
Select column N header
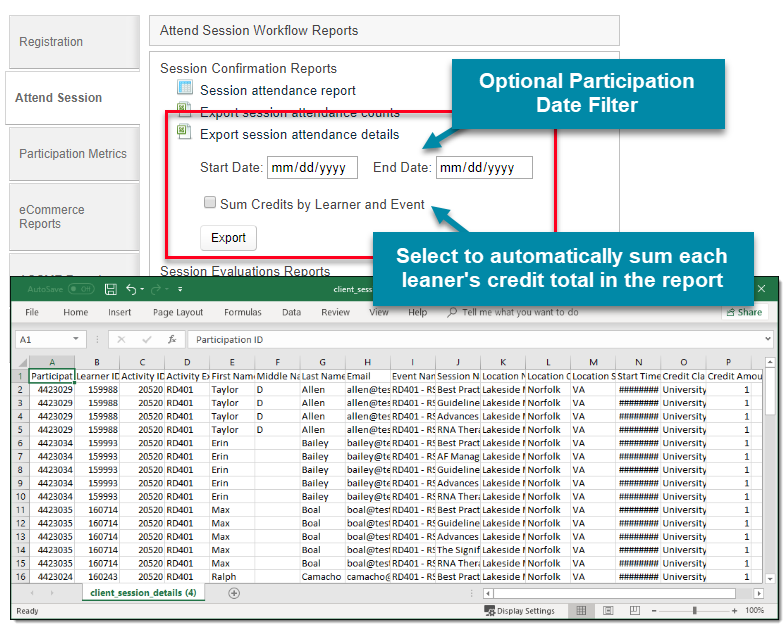[x=638, y=362]
